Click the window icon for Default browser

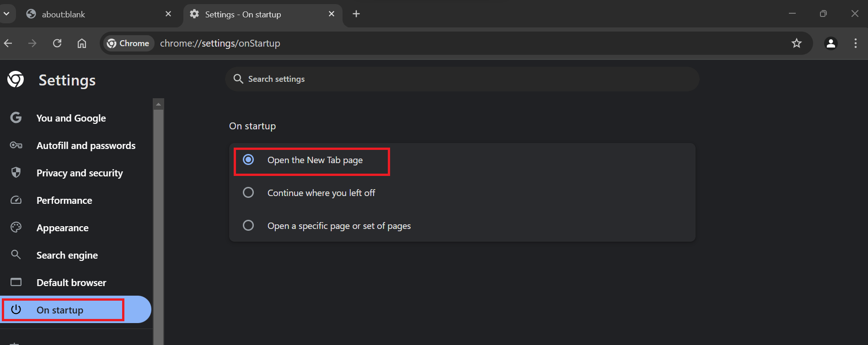16,282
